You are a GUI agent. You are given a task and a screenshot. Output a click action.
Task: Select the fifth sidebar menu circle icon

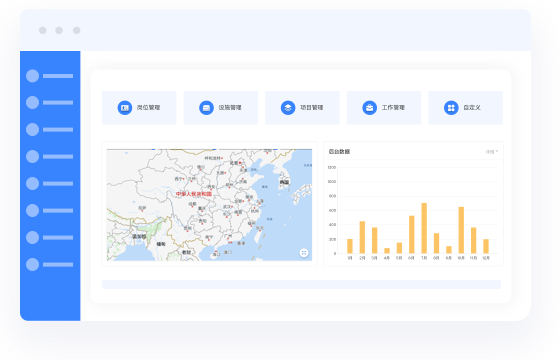[x=32, y=184]
